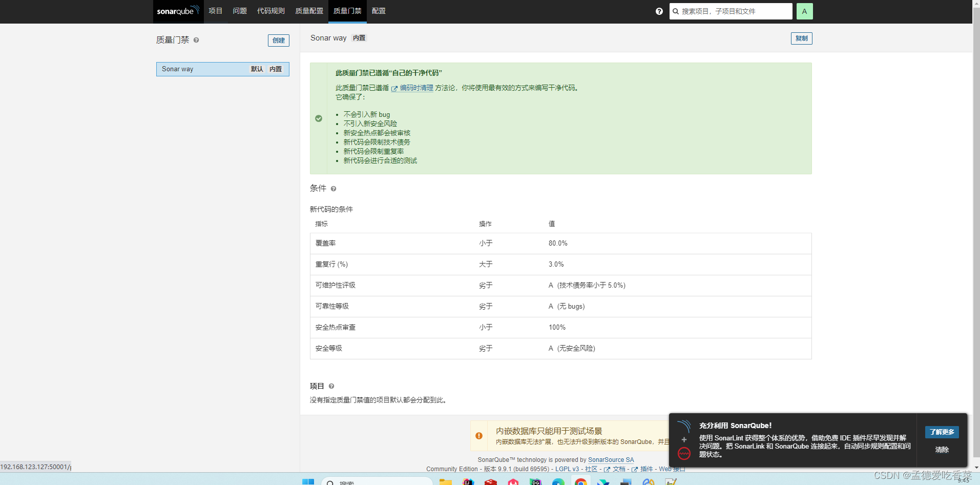Click the help icon next to 条件

click(x=333, y=189)
